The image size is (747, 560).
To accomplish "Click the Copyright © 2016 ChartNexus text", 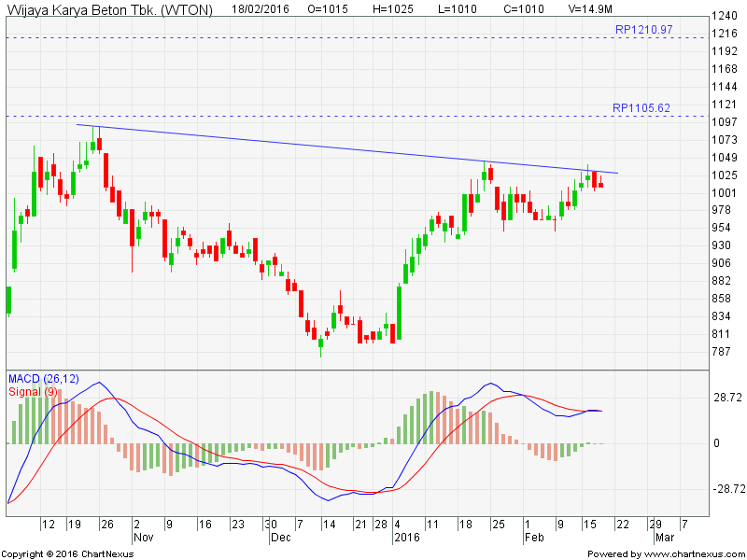I will point(67,554).
